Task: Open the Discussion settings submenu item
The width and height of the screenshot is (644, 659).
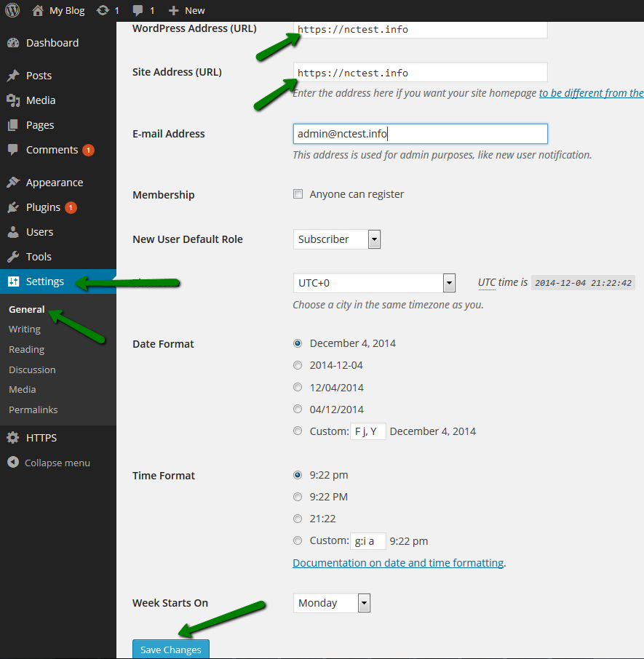Action: (x=32, y=370)
